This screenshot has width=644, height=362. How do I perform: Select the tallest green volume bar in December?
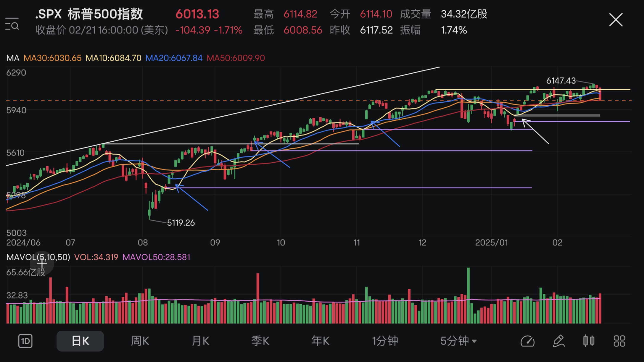click(x=468, y=295)
